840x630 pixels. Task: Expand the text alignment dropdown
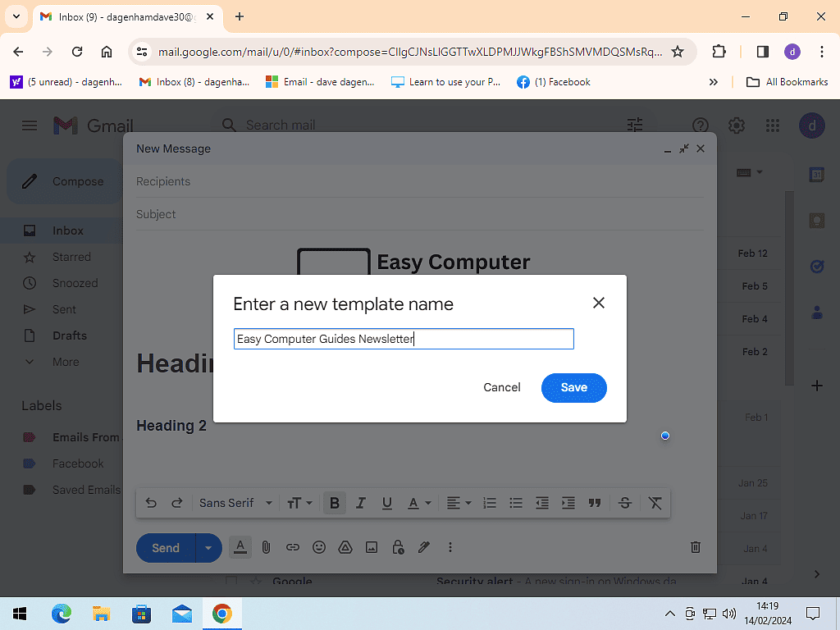[458, 503]
